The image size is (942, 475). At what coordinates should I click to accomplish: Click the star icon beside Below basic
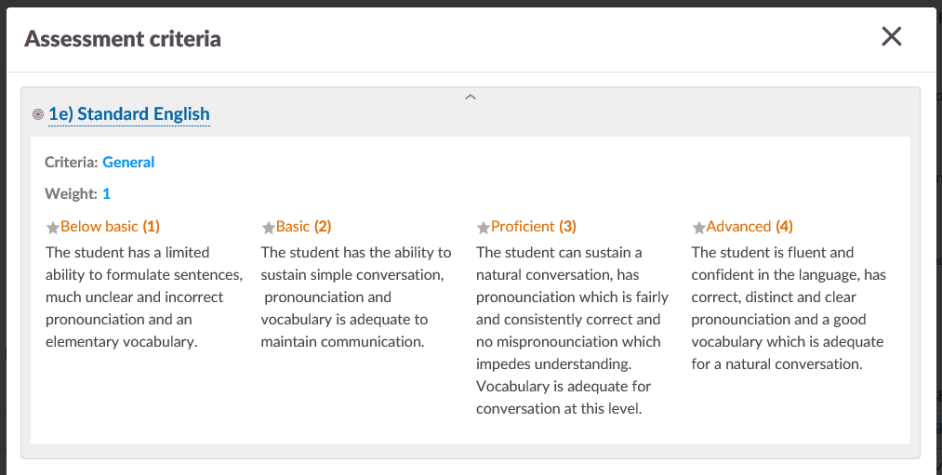click(x=52, y=227)
